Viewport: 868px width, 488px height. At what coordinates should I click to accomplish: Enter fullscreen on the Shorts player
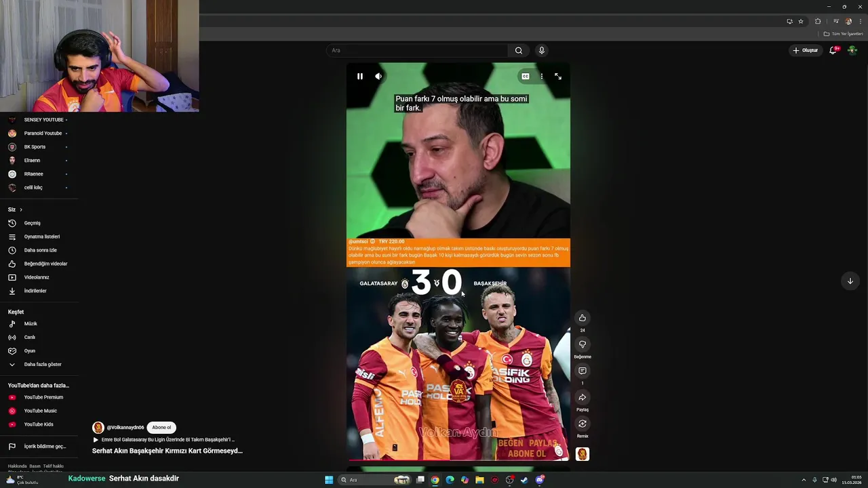point(558,77)
